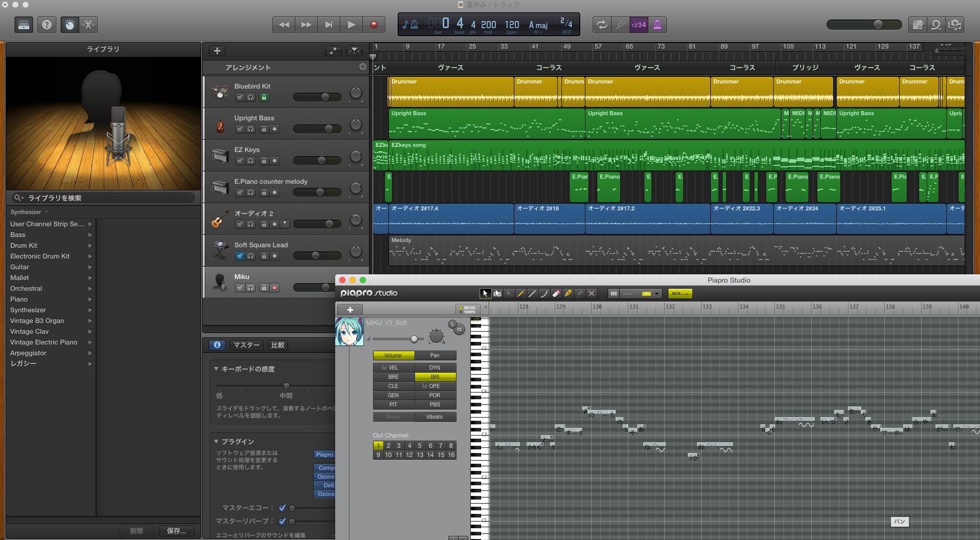Click the Piapro Studio X delete tool
The width and height of the screenshot is (980, 540).
click(592, 293)
